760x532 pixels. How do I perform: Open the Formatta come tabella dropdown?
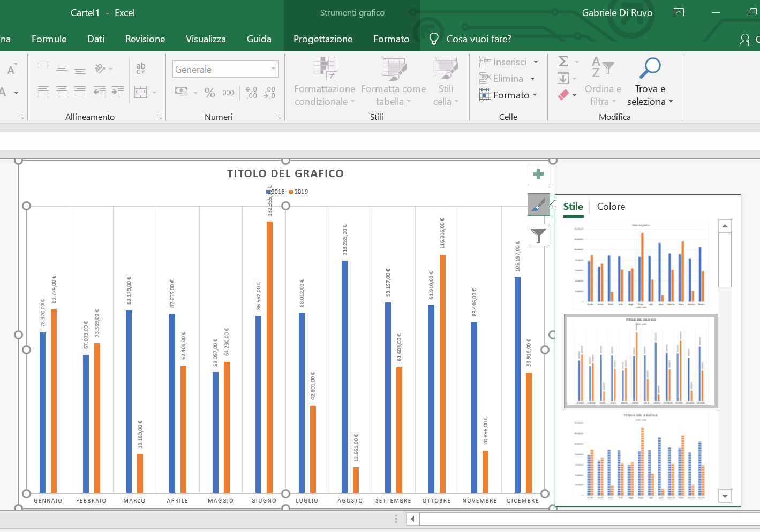(394, 81)
